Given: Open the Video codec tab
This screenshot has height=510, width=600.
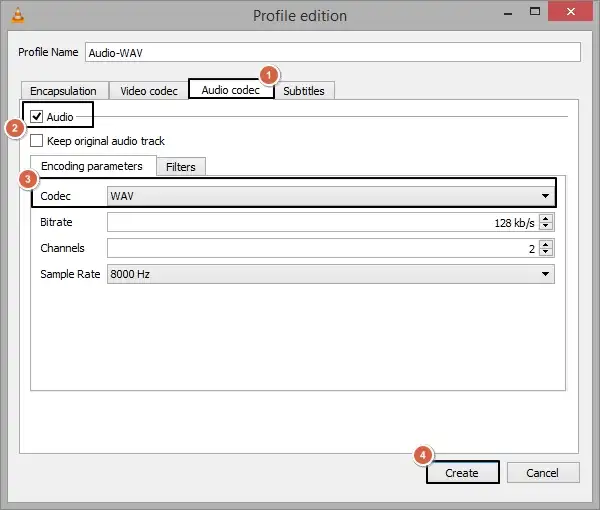Looking at the screenshot, I should (149, 91).
